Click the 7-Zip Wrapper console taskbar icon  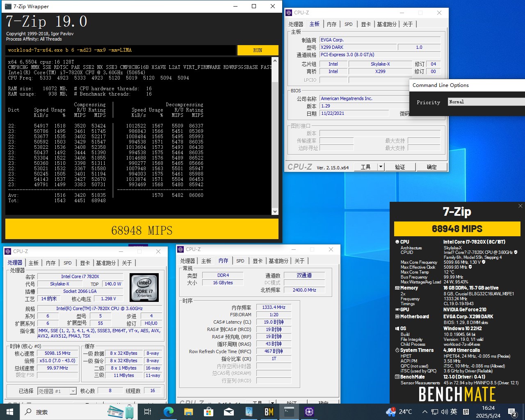pyautogui.click(x=289, y=412)
